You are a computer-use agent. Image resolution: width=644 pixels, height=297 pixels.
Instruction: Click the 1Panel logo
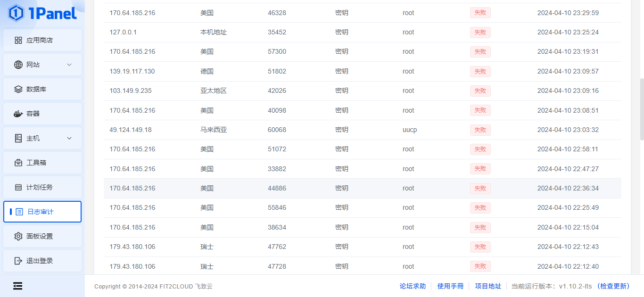(x=42, y=13)
